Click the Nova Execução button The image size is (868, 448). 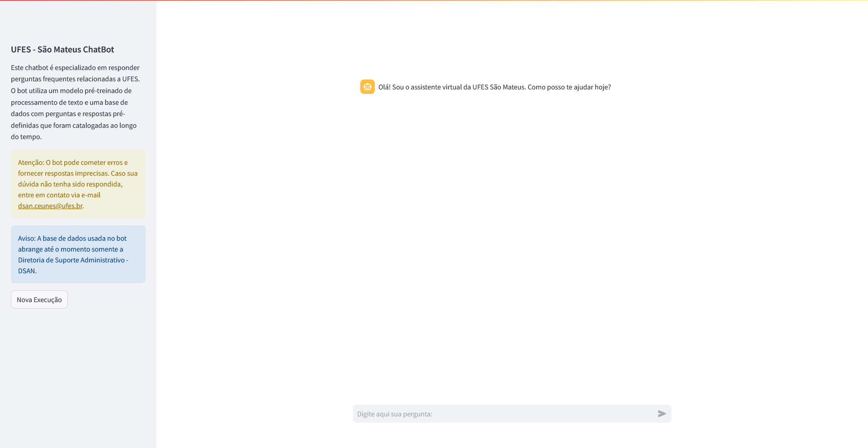pos(39,299)
